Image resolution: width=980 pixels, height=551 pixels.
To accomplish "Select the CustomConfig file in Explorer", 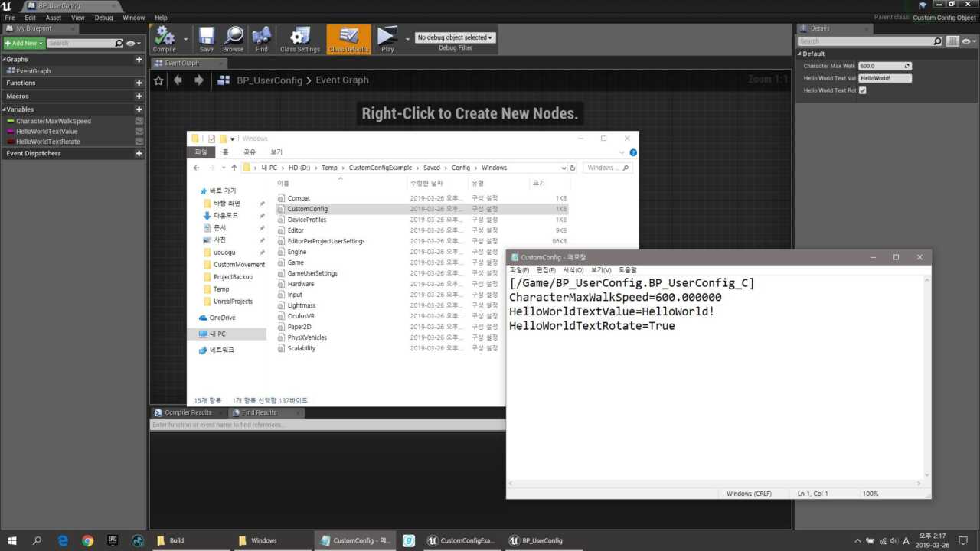I will (x=307, y=209).
